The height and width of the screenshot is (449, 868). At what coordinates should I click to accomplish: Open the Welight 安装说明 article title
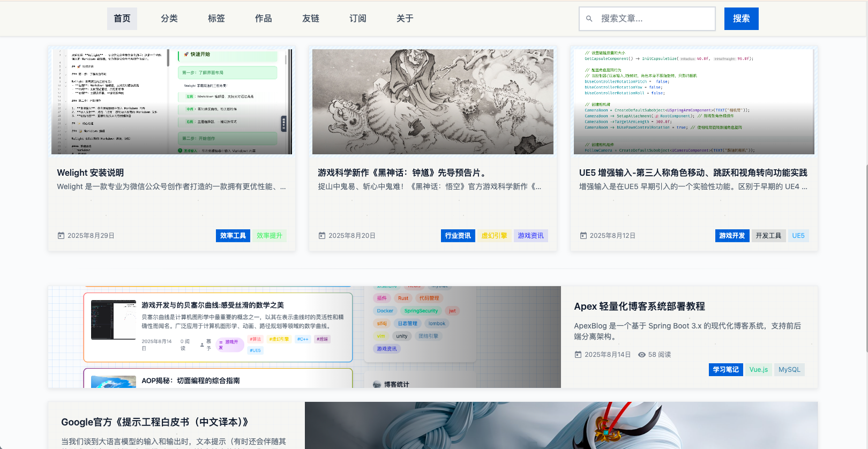pos(91,173)
